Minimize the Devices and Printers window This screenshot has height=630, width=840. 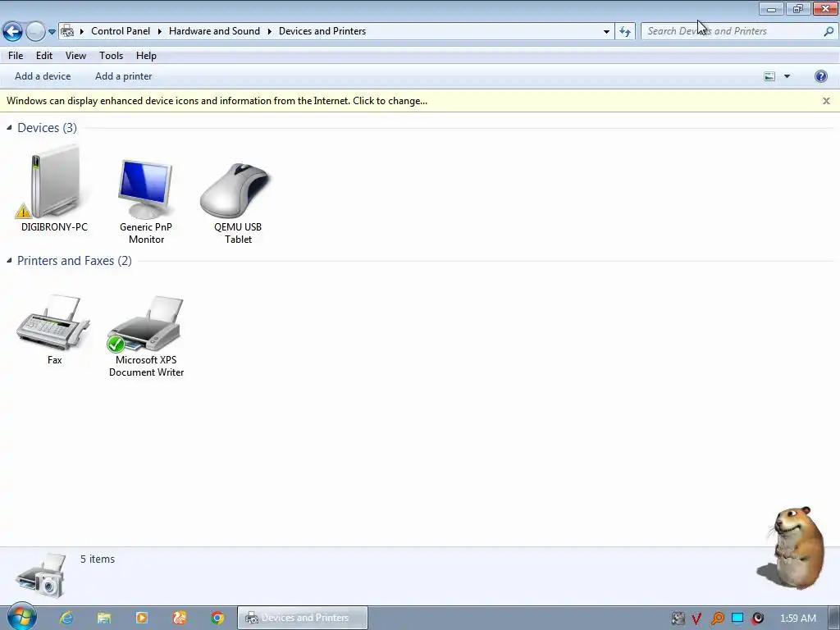[771, 8]
